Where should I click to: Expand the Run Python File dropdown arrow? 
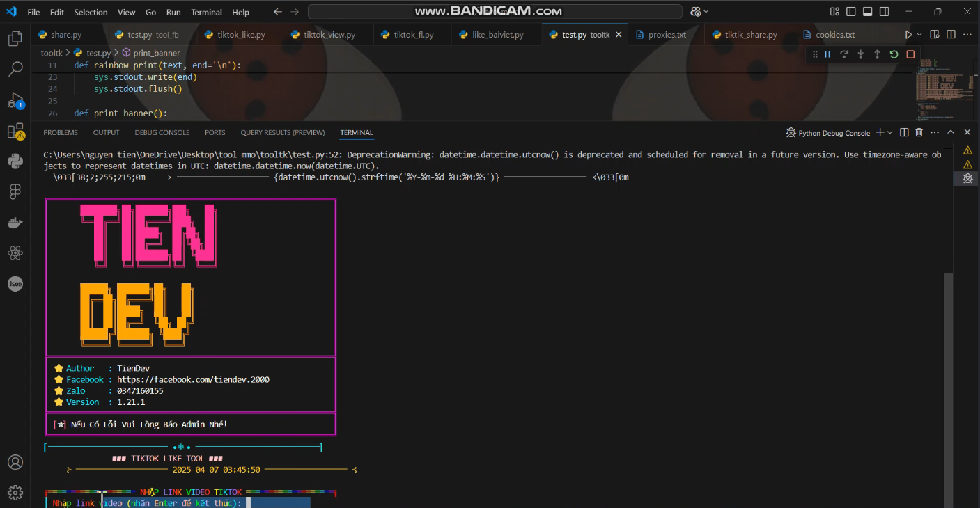(919, 35)
